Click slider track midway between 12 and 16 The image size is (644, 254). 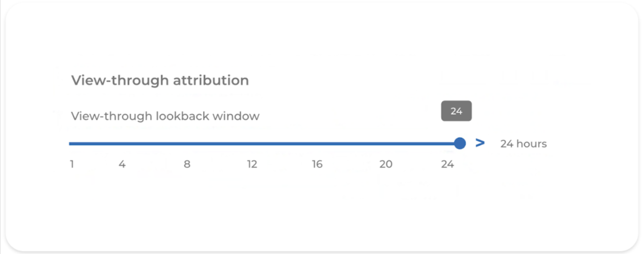[x=284, y=144]
